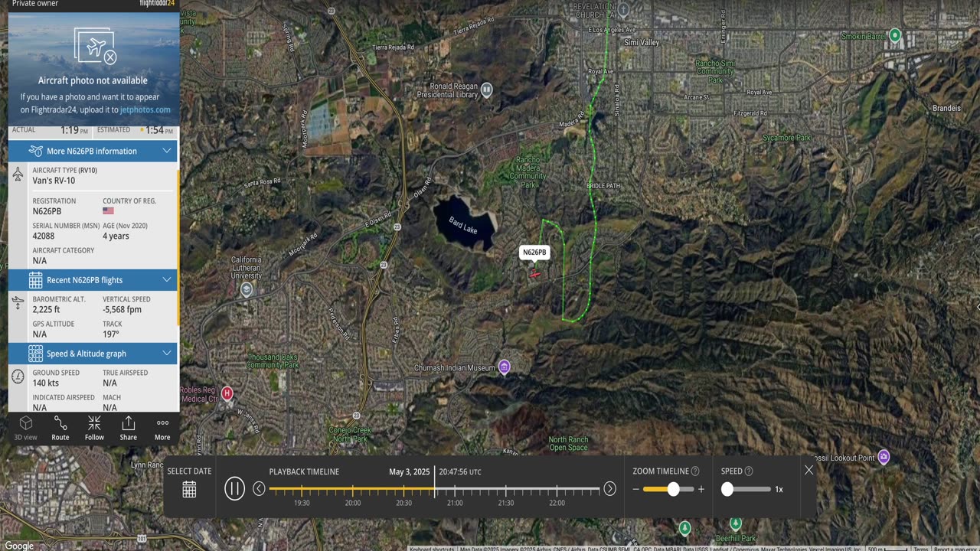This screenshot has height=551, width=980.
Task: Pause the playback
Action: tap(234, 488)
